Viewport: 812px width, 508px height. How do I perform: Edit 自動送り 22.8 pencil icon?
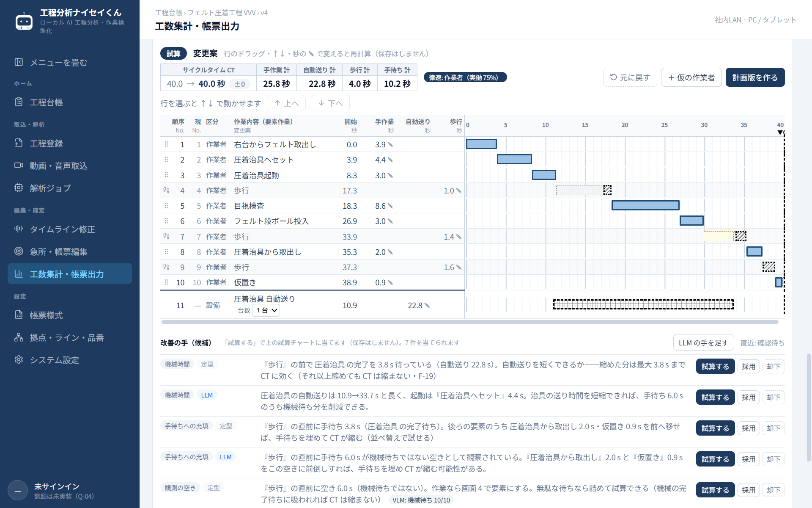pyautogui.click(x=427, y=305)
